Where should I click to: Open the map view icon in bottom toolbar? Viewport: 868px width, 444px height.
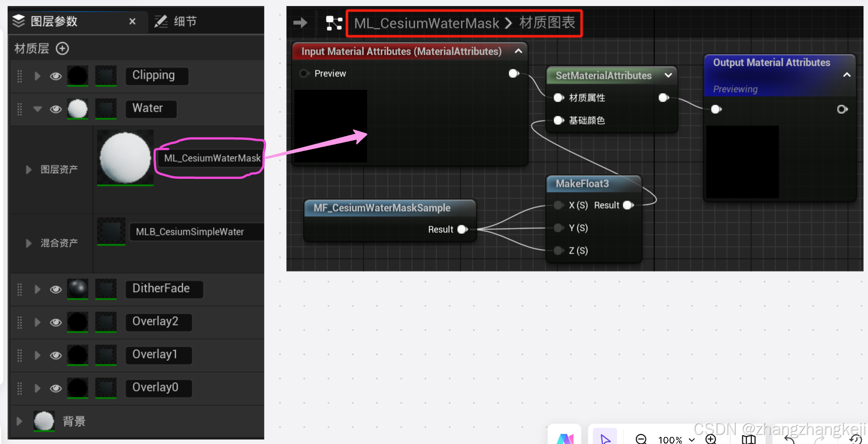[748, 439]
